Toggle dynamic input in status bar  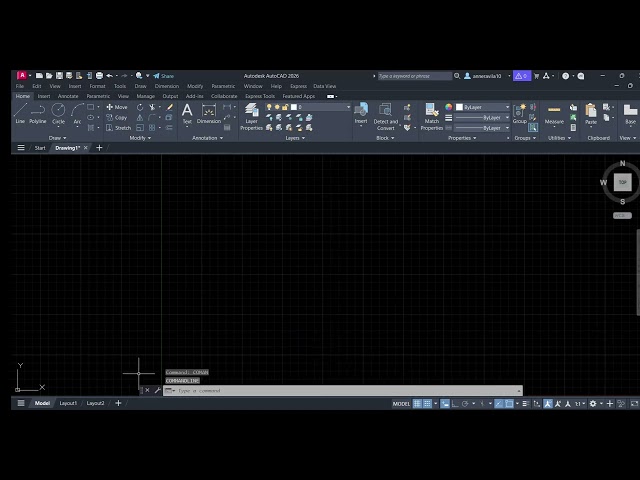[x=445, y=403]
